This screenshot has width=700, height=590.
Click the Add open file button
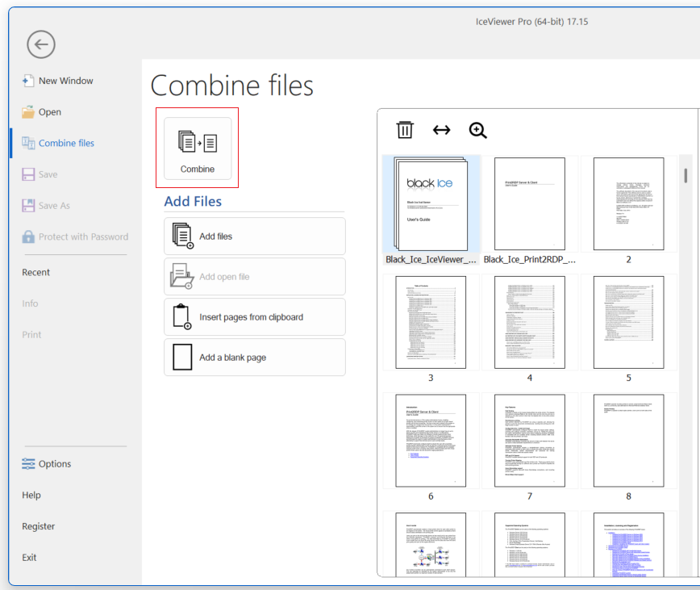click(255, 277)
